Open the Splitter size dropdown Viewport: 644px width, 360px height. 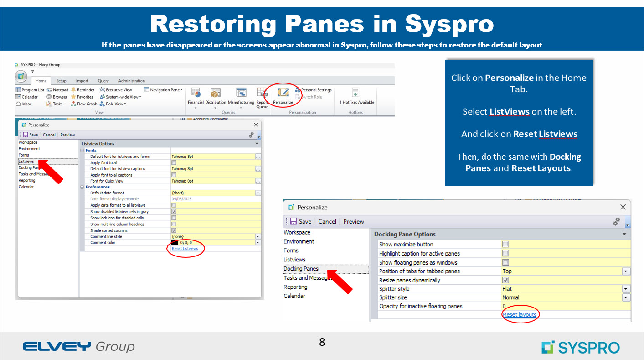(626, 297)
